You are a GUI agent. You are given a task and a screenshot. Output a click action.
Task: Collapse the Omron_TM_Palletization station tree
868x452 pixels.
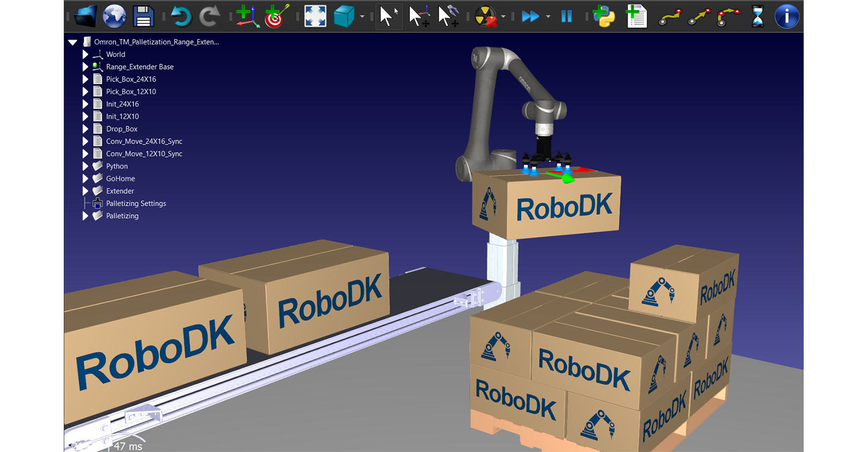coord(73,42)
